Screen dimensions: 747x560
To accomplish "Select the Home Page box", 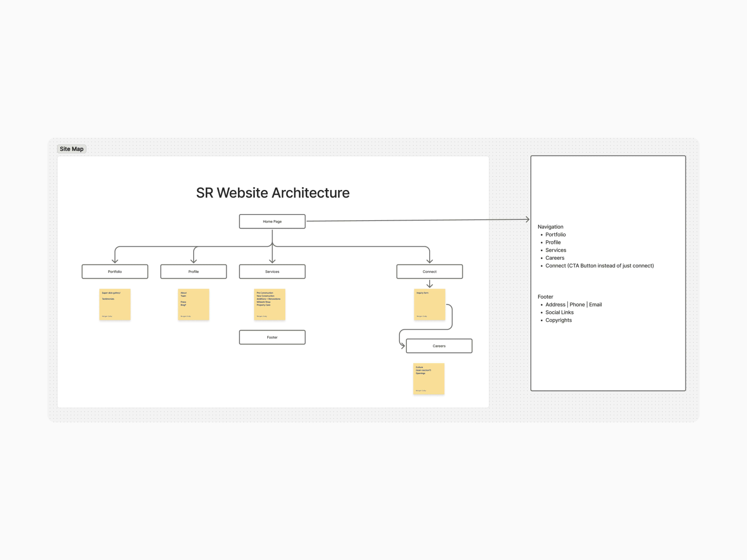I will pyautogui.click(x=272, y=221).
